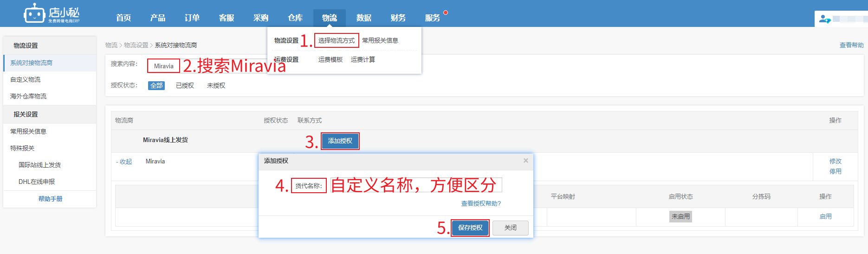Click the 未启用 status badge
This screenshot has width=868, height=254.
(x=681, y=216)
